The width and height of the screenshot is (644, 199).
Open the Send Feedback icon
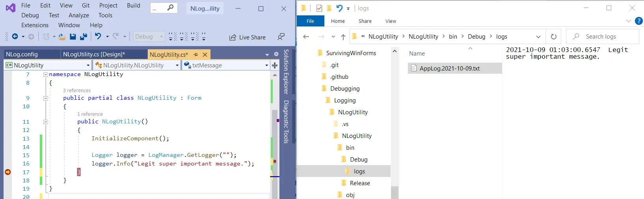[x=281, y=37]
